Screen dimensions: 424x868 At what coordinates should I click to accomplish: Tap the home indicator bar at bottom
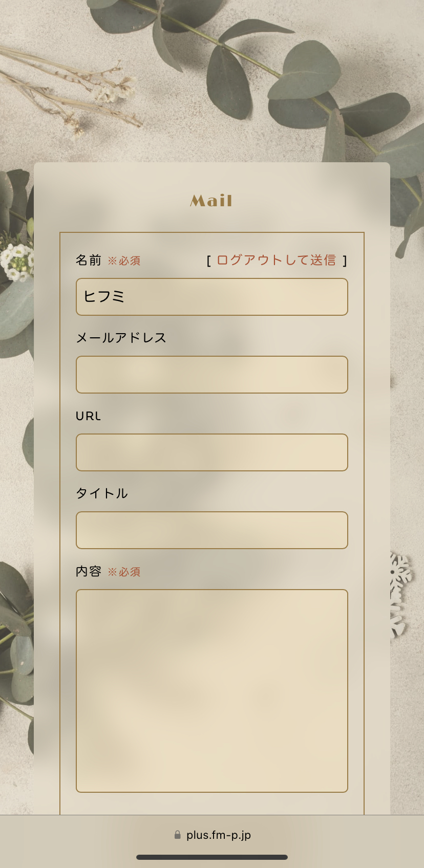coord(212,857)
